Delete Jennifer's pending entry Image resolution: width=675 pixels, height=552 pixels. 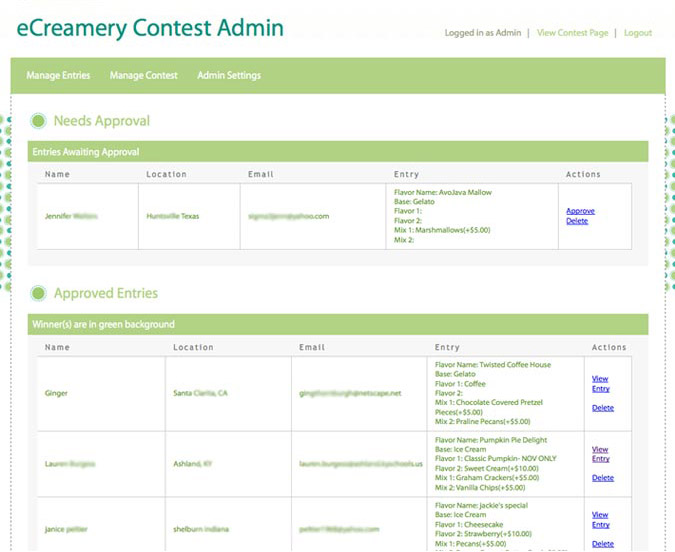pyautogui.click(x=577, y=221)
